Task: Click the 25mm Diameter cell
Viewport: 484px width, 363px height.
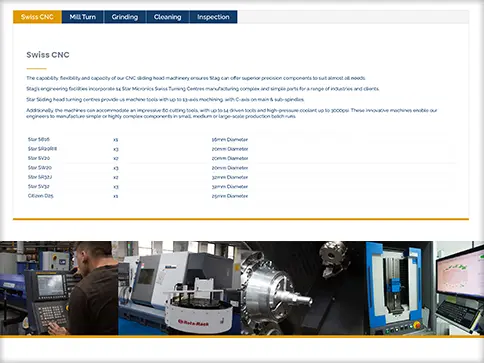Action: click(x=230, y=196)
